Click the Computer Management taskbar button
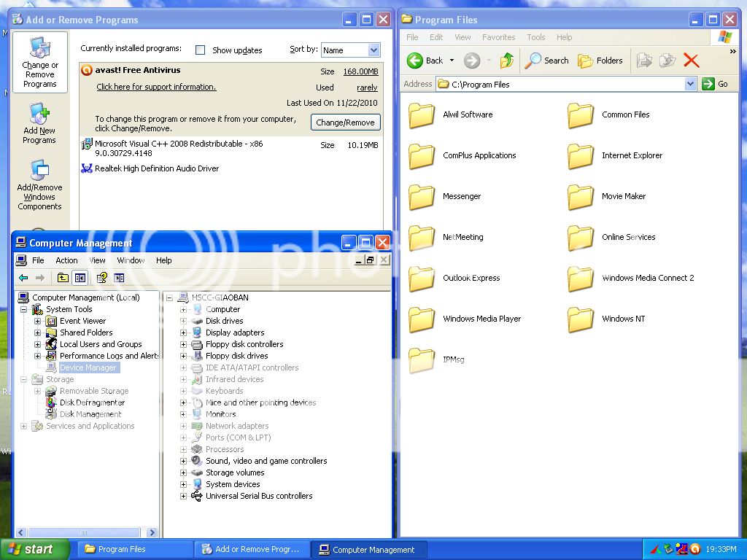Screen dimensions: 747x560 [x=369, y=550]
